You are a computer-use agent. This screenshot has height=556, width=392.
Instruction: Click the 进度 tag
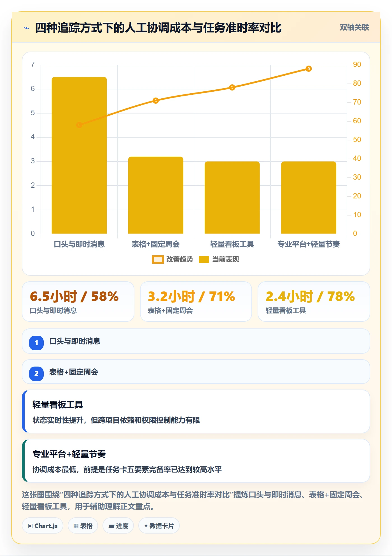118,526
